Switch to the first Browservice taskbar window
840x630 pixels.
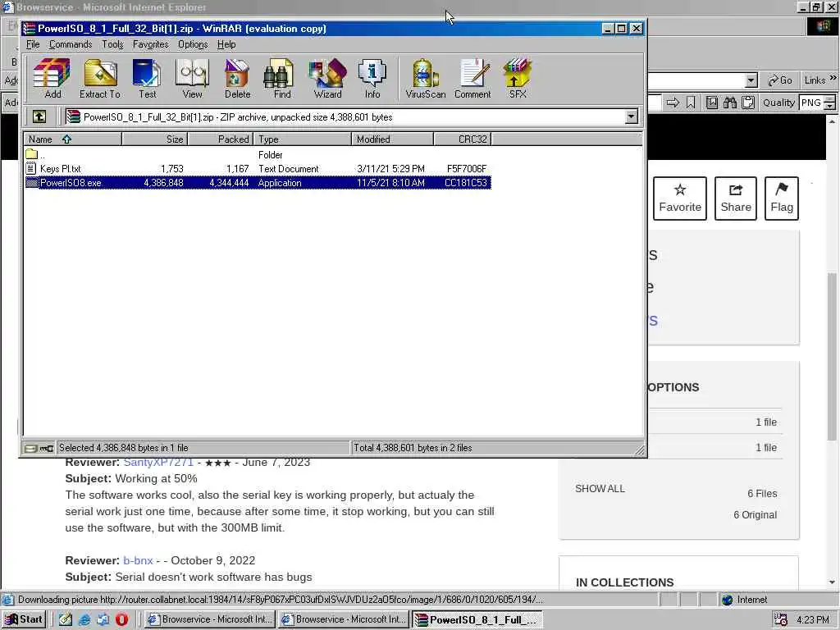(x=209, y=619)
